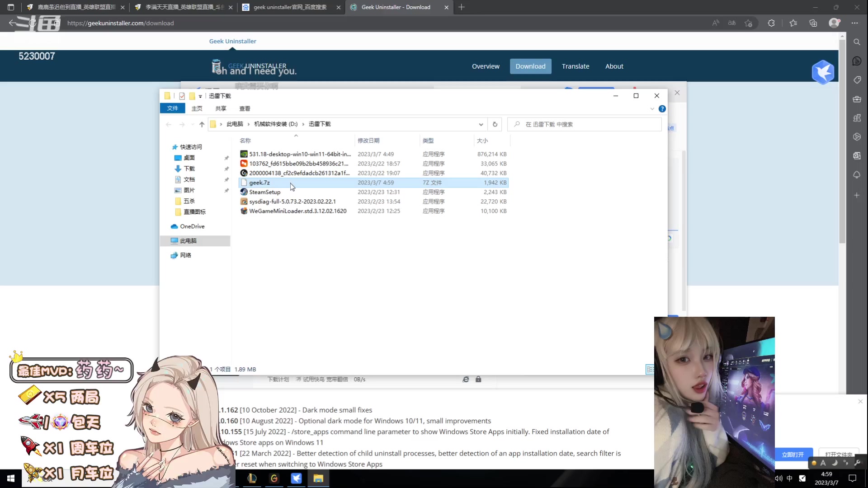The height and width of the screenshot is (488, 868).
Task: Open the Windows Start menu
Action: [11, 479]
